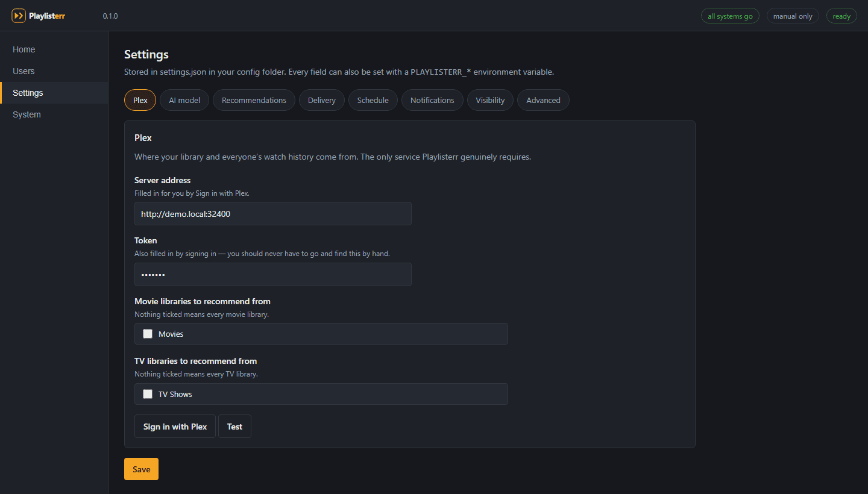
Task: Show the Schedule tab
Action: click(x=373, y=100)
